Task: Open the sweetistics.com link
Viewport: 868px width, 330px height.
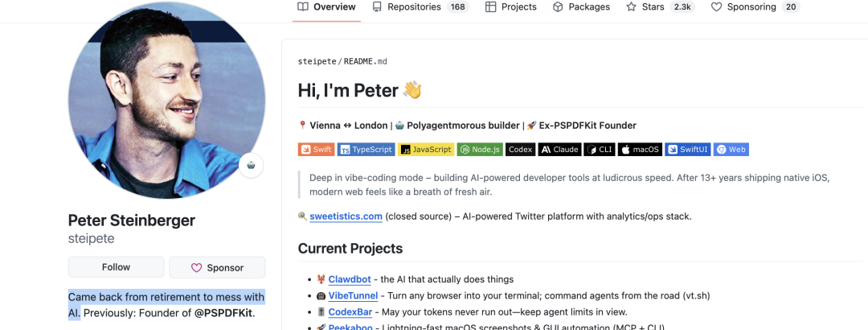Action: 345,216
